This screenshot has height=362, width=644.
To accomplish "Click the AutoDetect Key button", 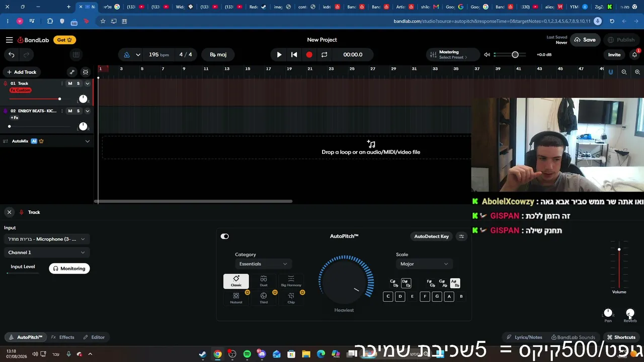I will (431, 236).
